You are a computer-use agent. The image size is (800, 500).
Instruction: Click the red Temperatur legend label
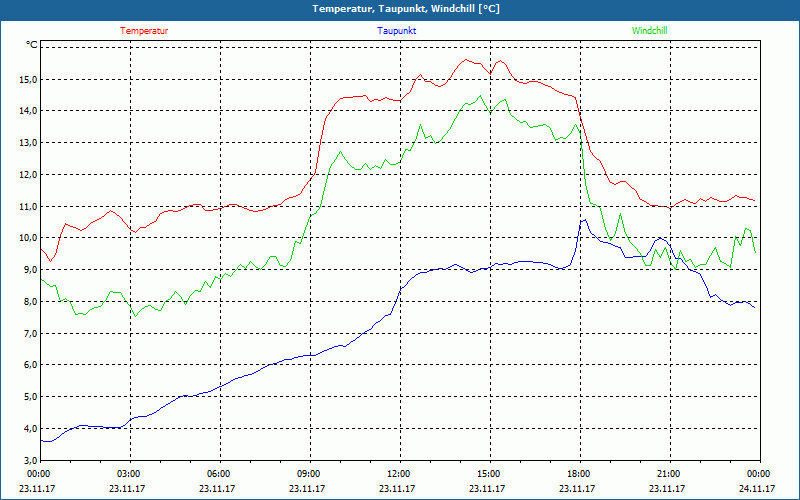click(144, 31)
